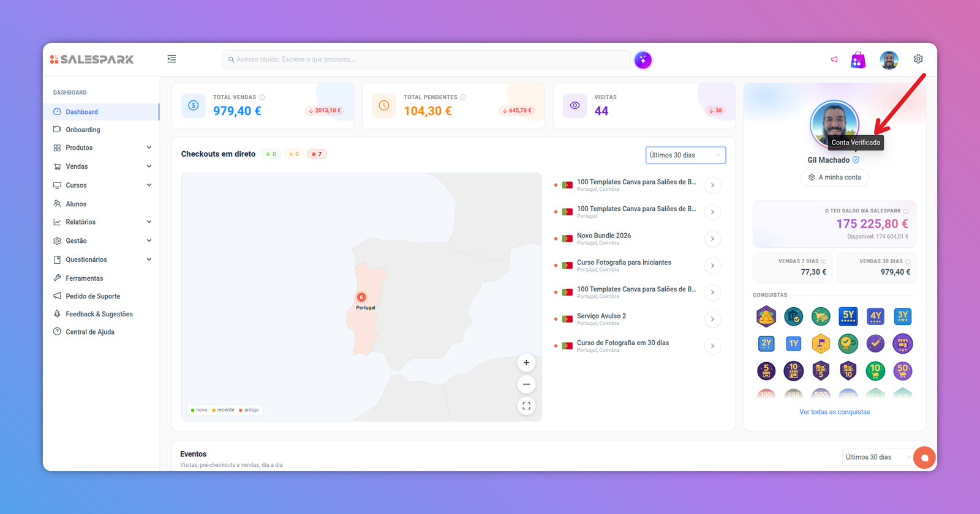Toggle the green novo checkouts filter

click(271, 154)
